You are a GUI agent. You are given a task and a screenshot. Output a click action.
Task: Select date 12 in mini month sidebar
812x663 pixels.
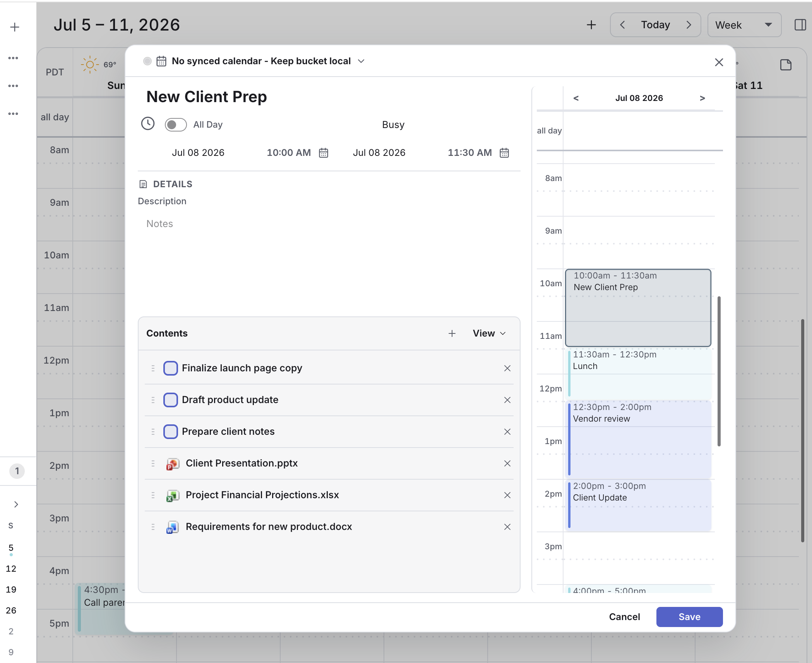coord(11,569)
